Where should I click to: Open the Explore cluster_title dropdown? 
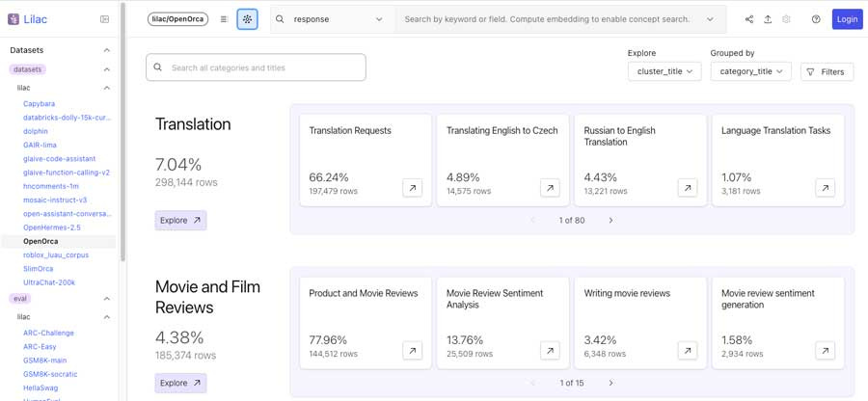(665, 71)
